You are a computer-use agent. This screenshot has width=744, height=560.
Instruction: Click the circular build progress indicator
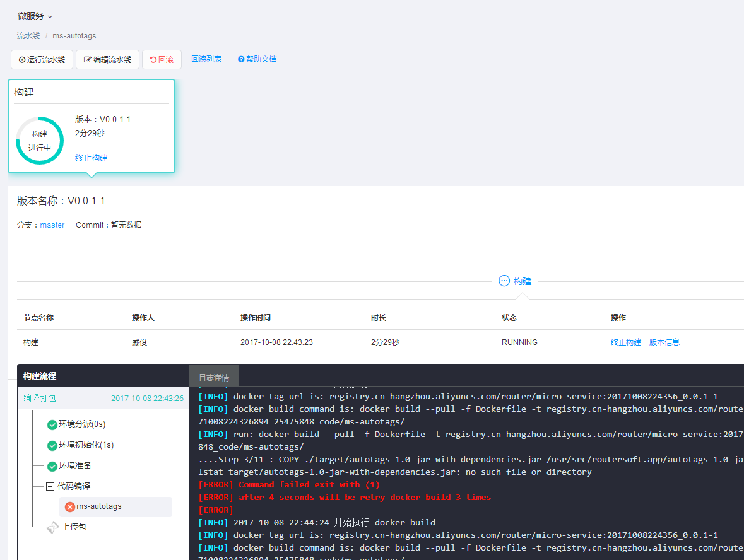[x=40, y=141]
